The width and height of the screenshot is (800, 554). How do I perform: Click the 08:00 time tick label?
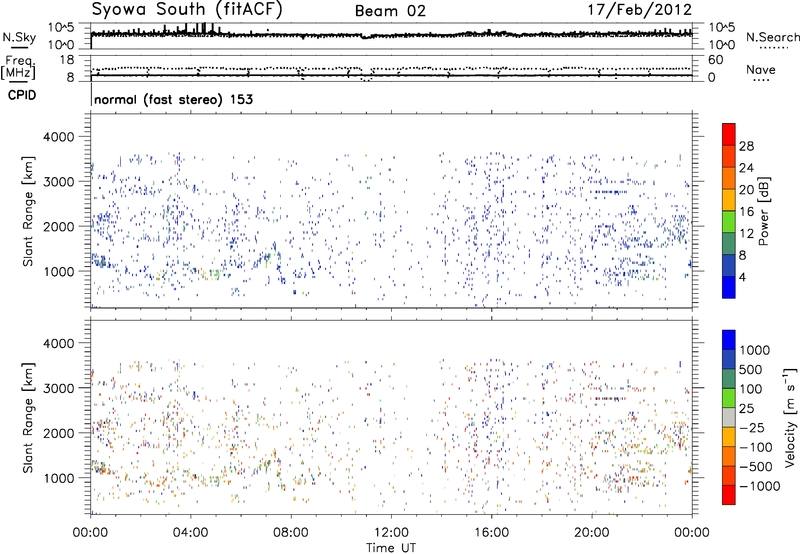(291, 533)
